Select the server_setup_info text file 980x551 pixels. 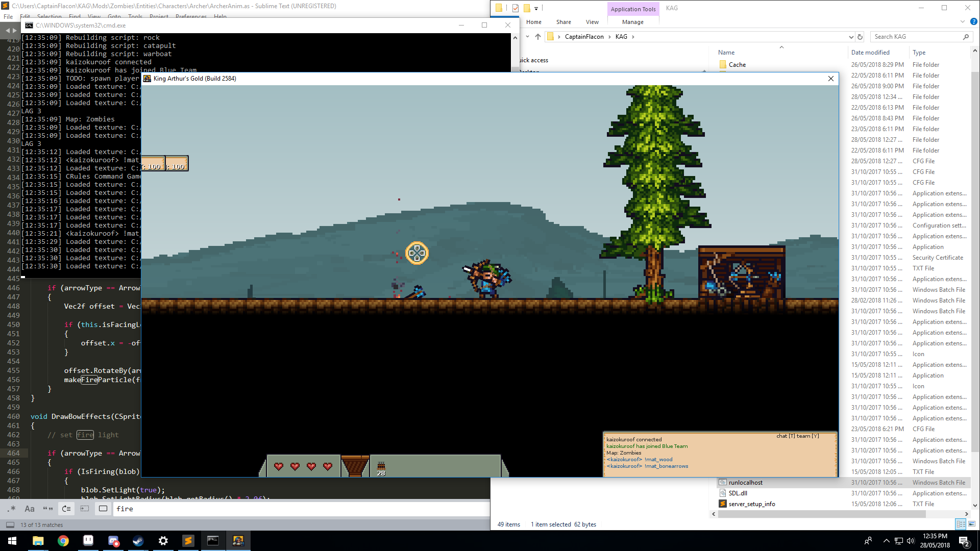pos(751,504)
